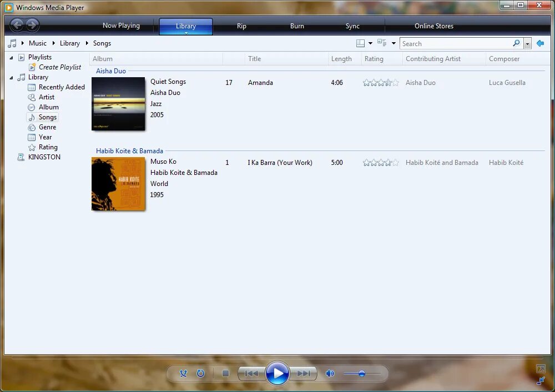Sort by the Contributing Artist column header
555x392 pixels.
[x=444, y=59]
